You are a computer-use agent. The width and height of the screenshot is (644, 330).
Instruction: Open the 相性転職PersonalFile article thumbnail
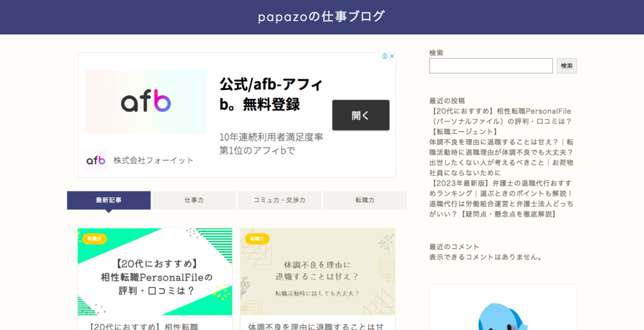tap(155, 272)
